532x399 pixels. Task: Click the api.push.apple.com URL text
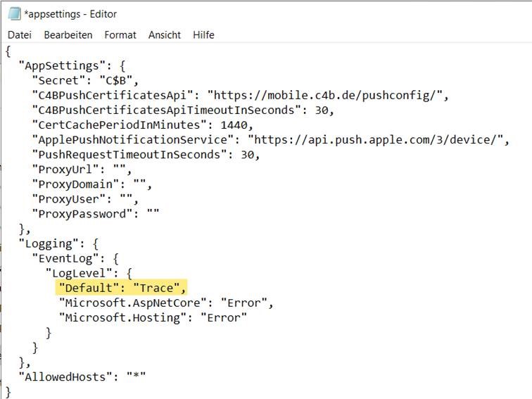coord(375,140)
